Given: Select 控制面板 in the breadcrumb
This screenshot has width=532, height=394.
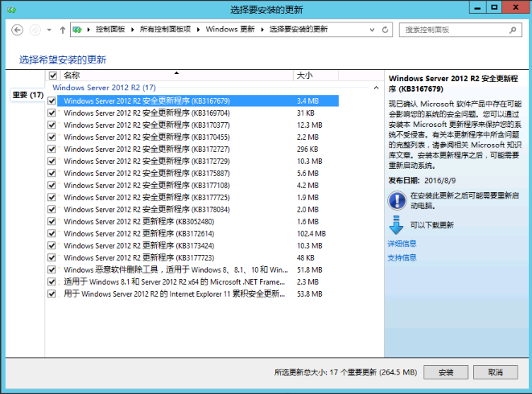Looking at the screenshot, I should pos(110,30).
